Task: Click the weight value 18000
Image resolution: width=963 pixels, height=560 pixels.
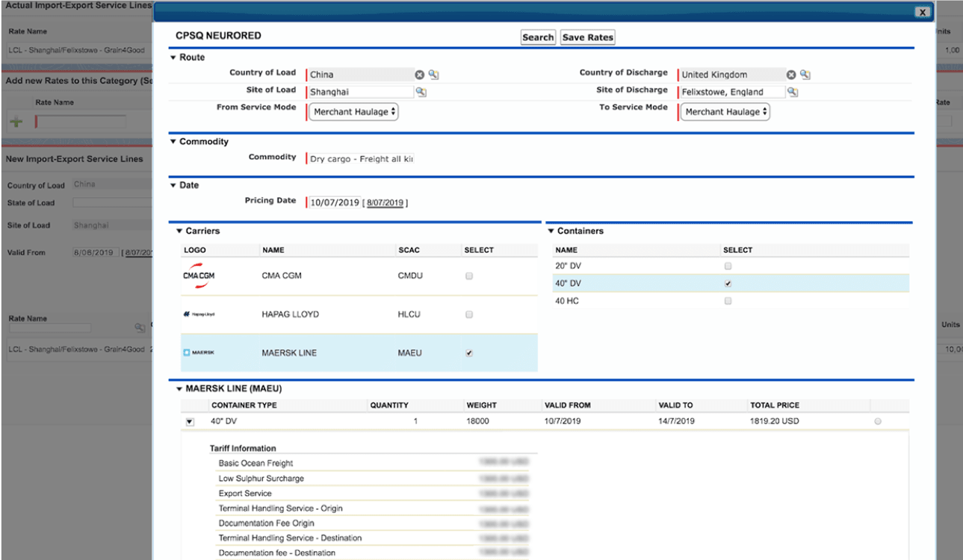Action: pos(478,422)
